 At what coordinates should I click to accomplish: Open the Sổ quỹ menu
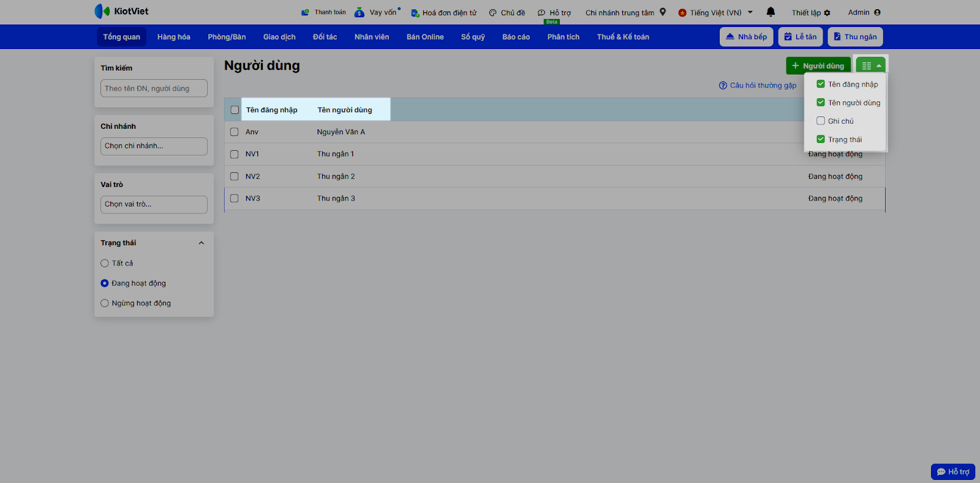pyautogui.click(x=473, y=37)
